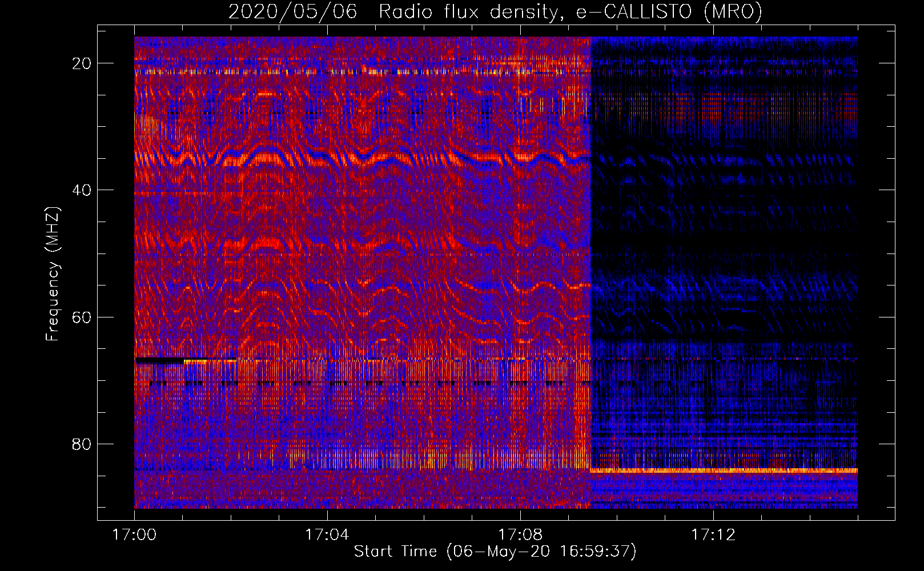Click the 17:00 time tick label

[134, 535]
